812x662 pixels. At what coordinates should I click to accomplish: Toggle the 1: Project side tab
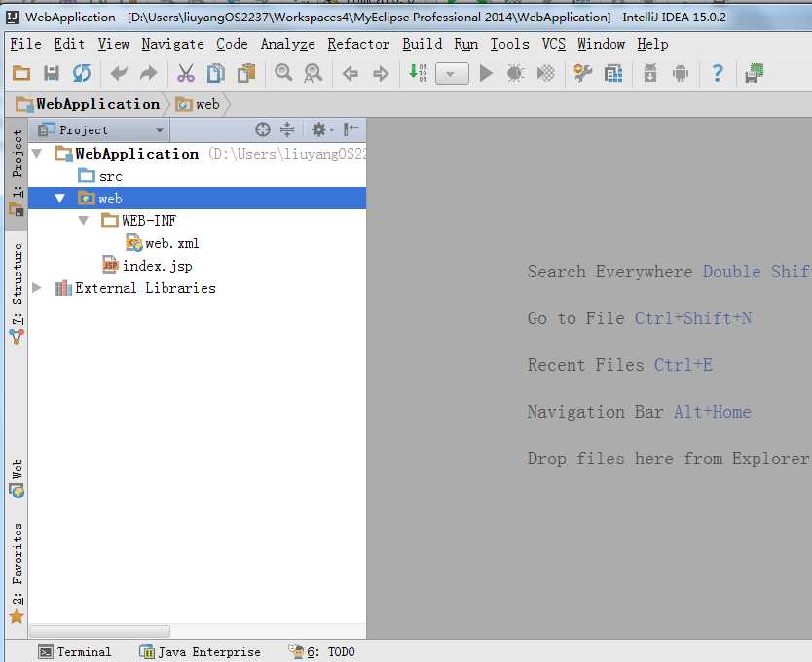(18, 173)
